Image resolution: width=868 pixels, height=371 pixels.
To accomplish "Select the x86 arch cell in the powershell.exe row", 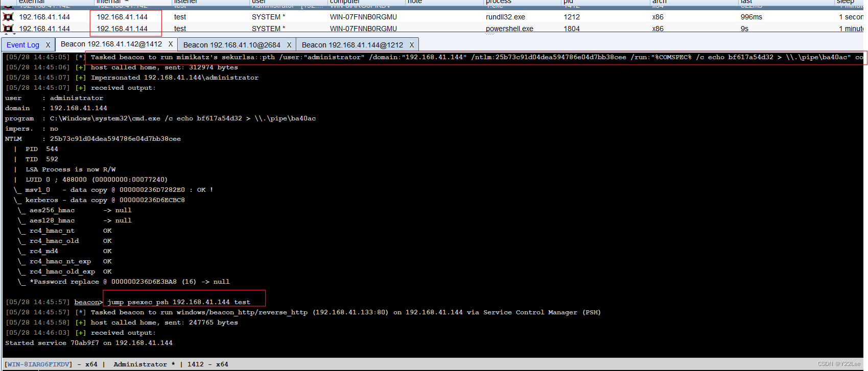I will (658, 29).
